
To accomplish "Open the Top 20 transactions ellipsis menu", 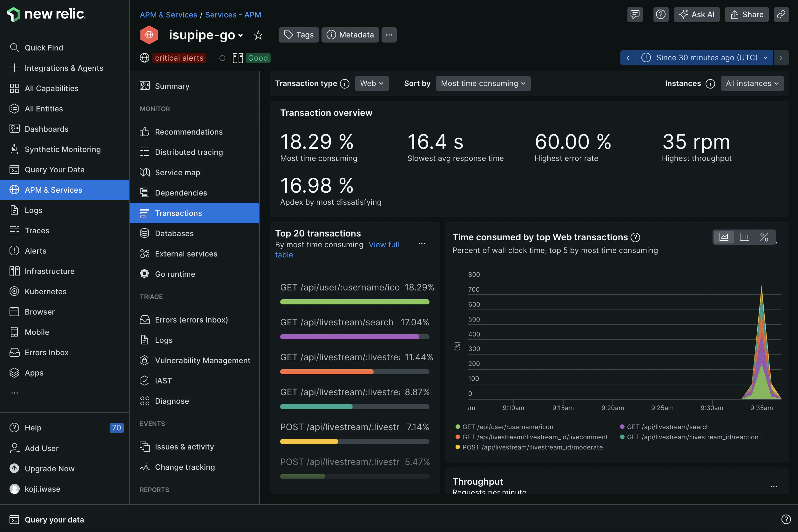I will click(x=422, y=243).
